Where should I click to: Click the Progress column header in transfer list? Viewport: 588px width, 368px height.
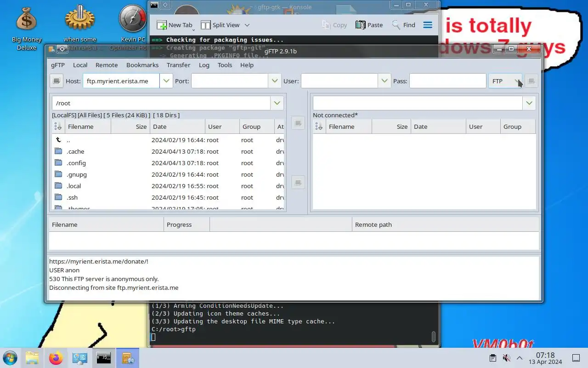(x=187, y=224)
